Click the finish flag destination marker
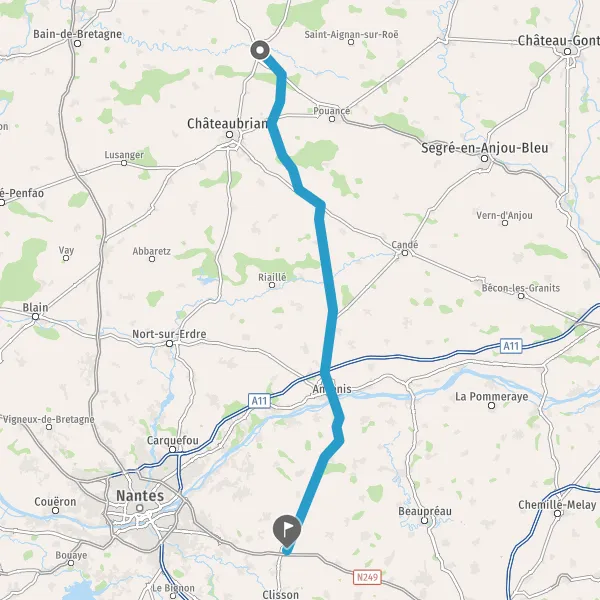The width and height of the screenshot is (600, 600). 287,531
